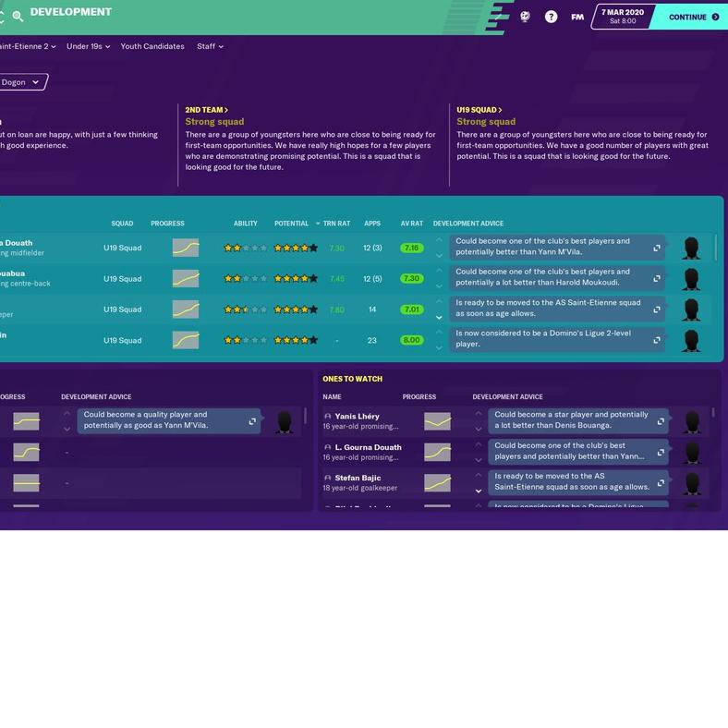The width and height of the screenshot is (728, 728).
Task: Open the Saint-Etienne 2 menu
Action: [x=28, y=46]
